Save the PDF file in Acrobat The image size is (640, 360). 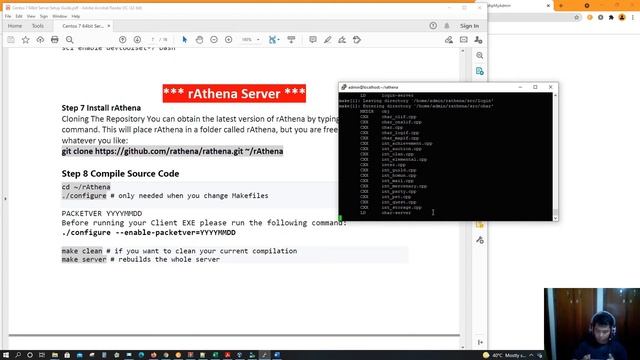pyautogui.click(x=11, y=40)
